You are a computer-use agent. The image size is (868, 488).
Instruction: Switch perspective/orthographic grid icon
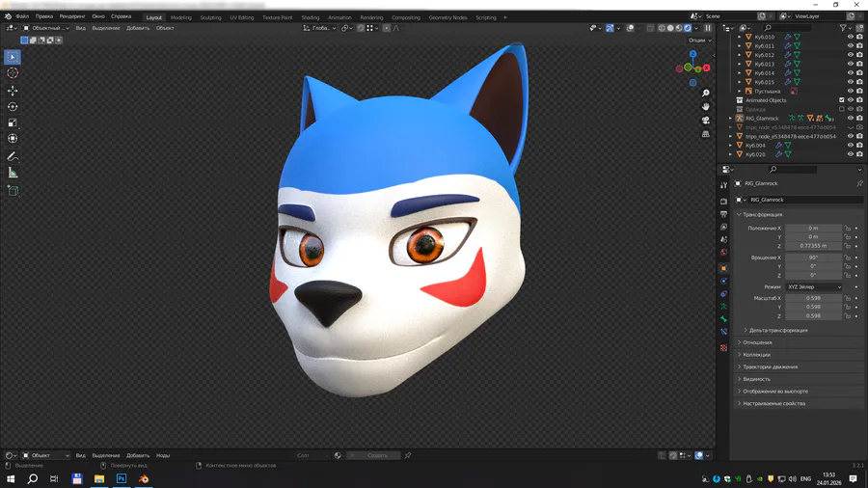pyautogui.click(x=705, y=134)
